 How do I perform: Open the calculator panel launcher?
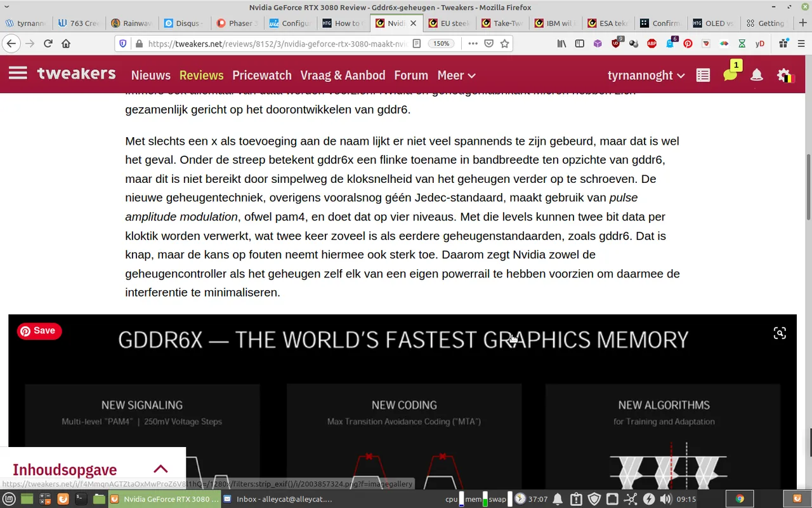pos(45,499)
